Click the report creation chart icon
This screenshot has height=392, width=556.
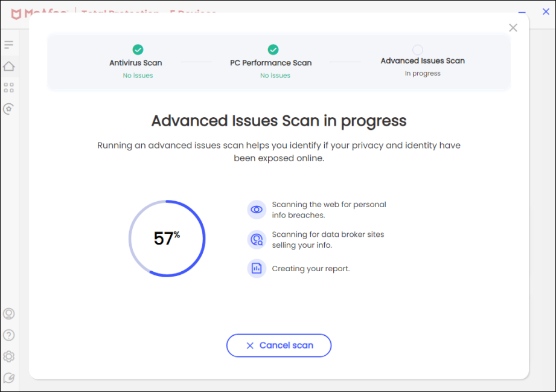(x=256, y=268)
